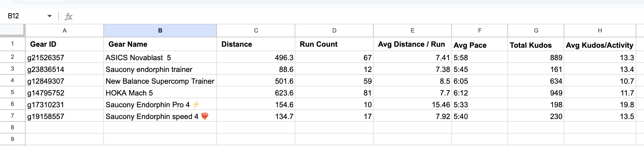Click the Avg Pace header cell
This screenshot has width=644, height=146.
pos(480,44)
